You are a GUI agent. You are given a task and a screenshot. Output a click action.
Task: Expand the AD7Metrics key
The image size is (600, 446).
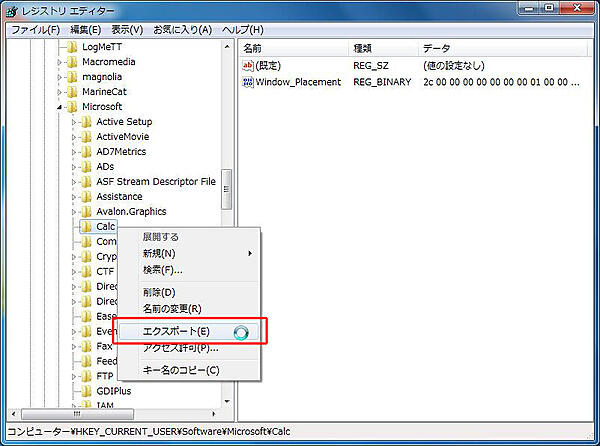pos(74,152)
